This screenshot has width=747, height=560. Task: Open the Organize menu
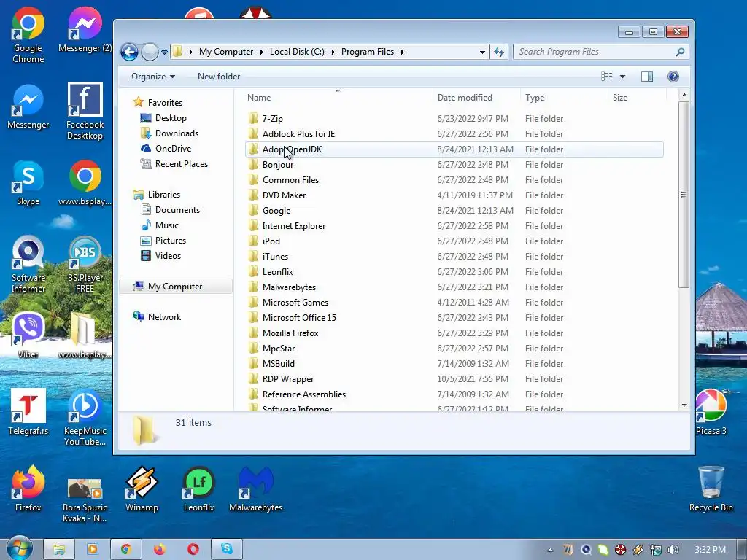pos(153,77)
